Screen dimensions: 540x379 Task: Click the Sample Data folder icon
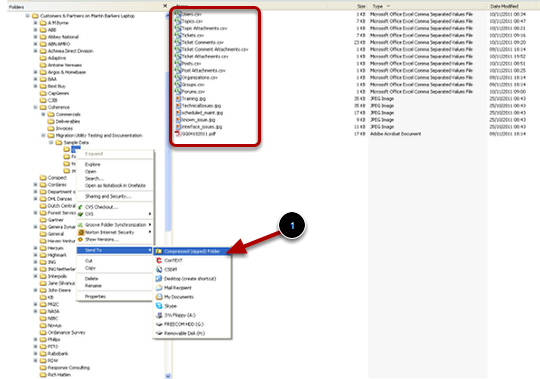pyautogui.click(x=59, y=143)
